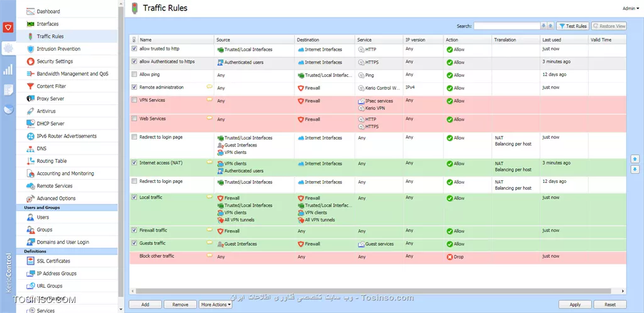Click the Reset button
Screen dimensions: 644x313
point(610,304)
